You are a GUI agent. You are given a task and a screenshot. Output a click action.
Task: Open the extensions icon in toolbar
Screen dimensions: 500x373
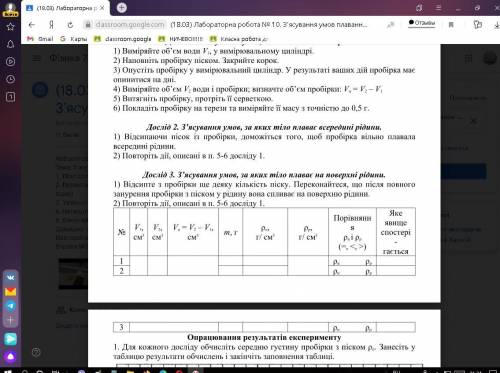478,24
